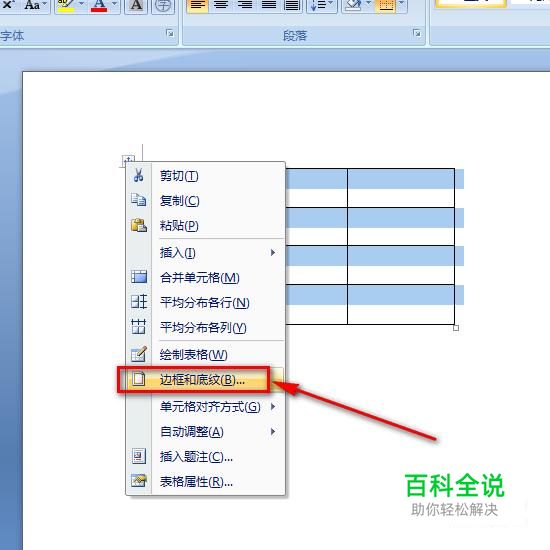Screen dimensions: 550x550
Task: Click the distribute rows icon
Action: 139,302
